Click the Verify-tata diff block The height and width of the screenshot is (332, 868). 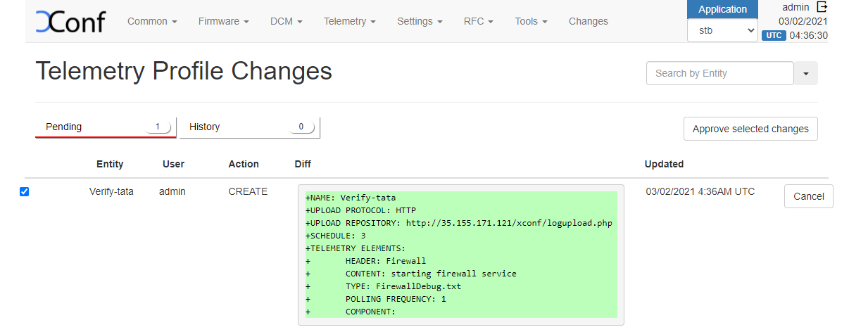(x=460, y=255)
